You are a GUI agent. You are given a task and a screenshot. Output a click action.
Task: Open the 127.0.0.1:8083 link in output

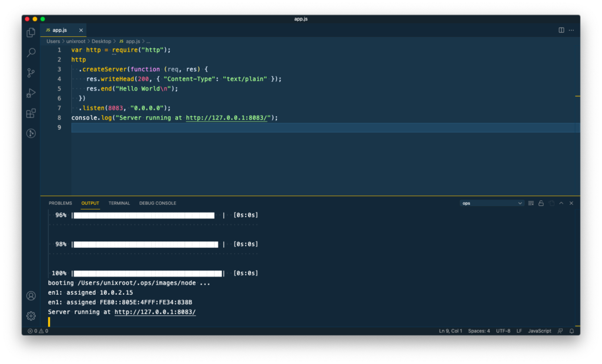155,312
